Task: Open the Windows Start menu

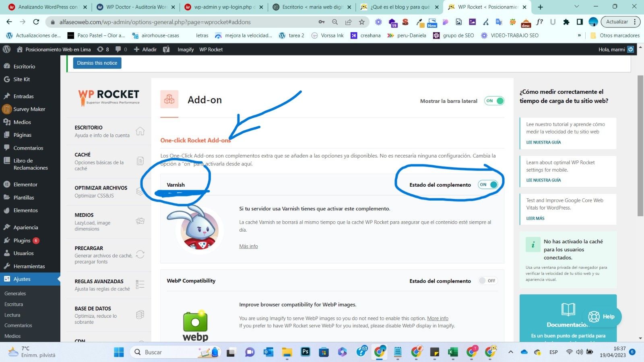Action: point(119,352)
